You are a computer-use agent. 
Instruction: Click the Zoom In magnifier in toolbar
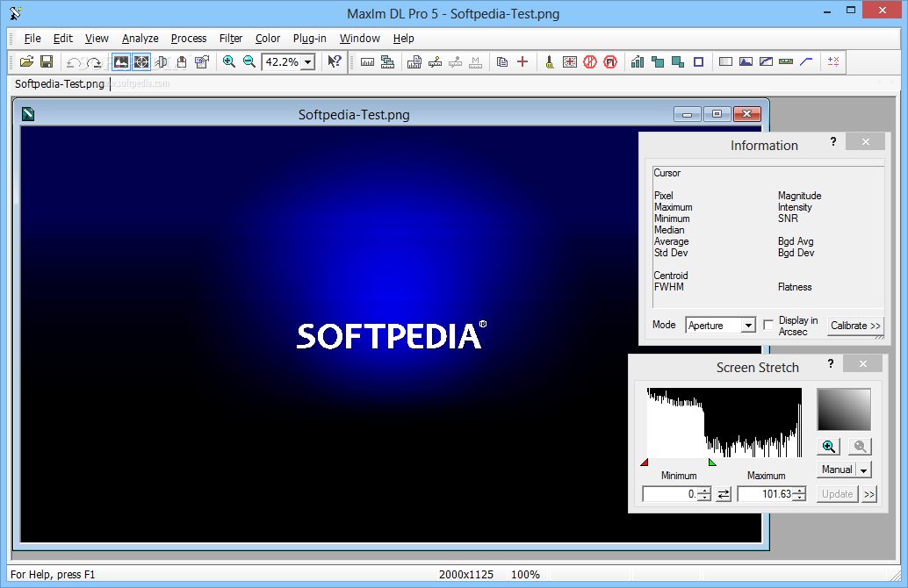[229, 61]
